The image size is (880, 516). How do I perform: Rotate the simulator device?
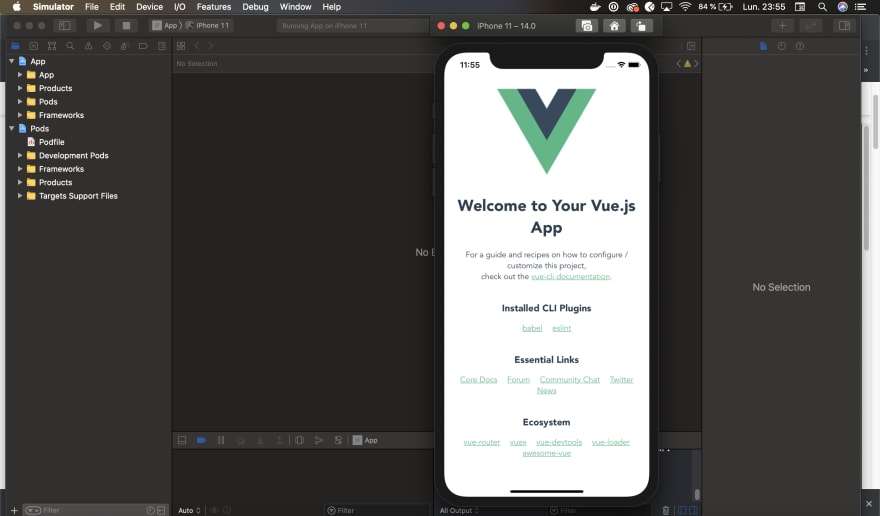pyautogui.click(x=641, y=26)
